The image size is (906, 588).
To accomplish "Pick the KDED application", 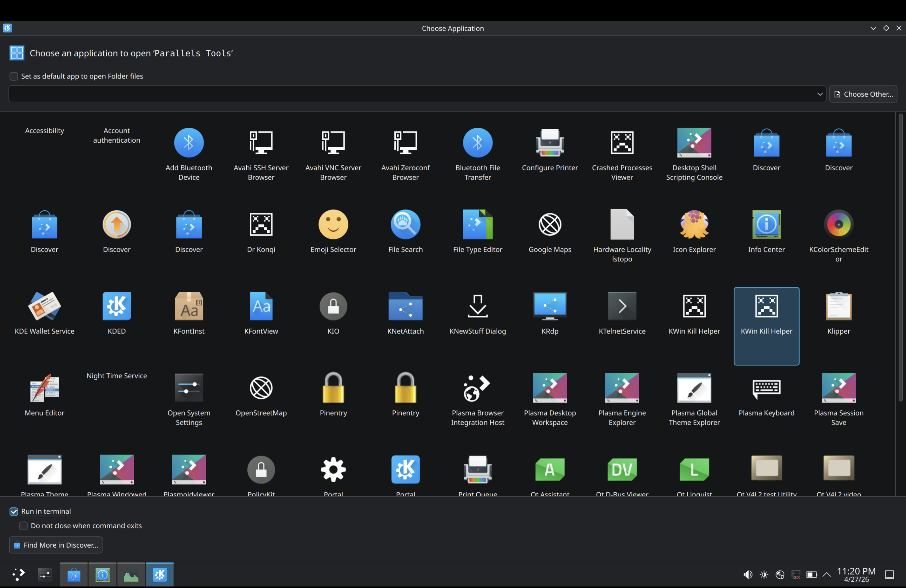I will coord(117,314).
